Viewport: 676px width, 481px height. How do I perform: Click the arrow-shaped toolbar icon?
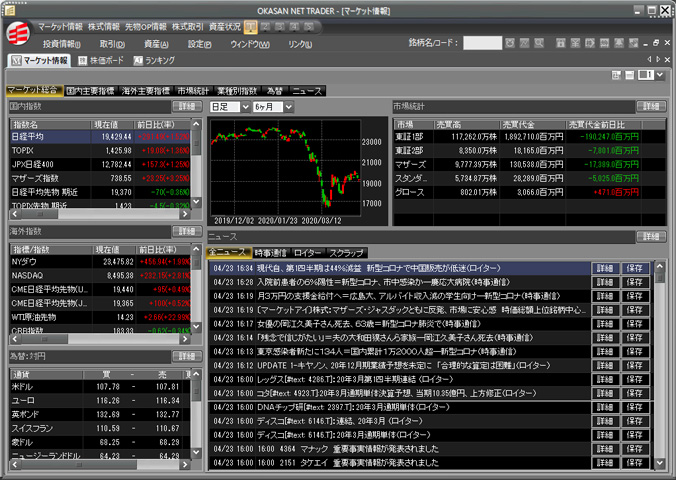click(590, 43)
